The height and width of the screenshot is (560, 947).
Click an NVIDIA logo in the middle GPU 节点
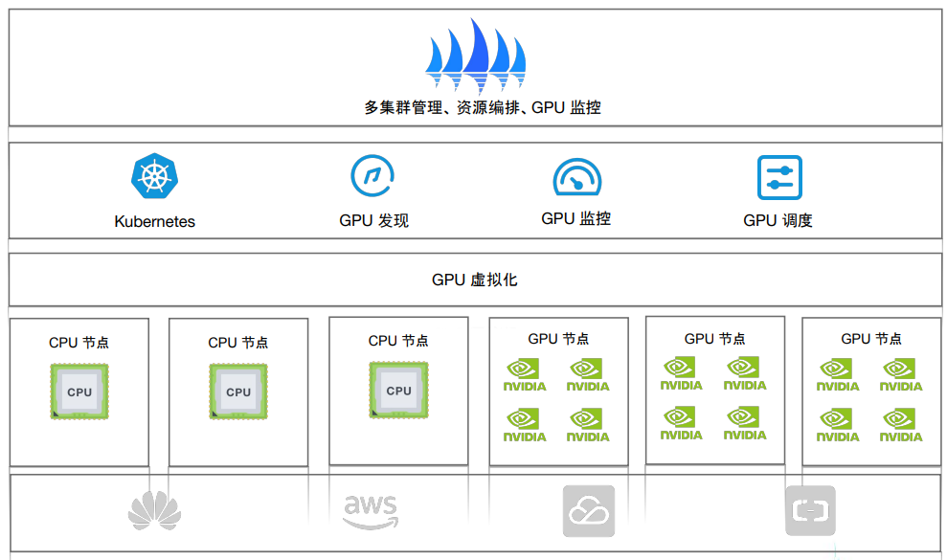pos(680,373)
